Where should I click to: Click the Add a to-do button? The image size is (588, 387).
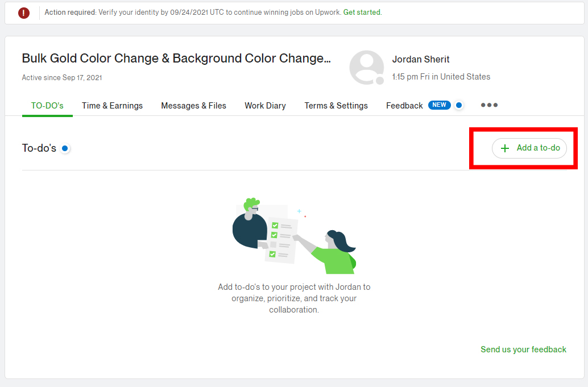[x=529, y=148]
